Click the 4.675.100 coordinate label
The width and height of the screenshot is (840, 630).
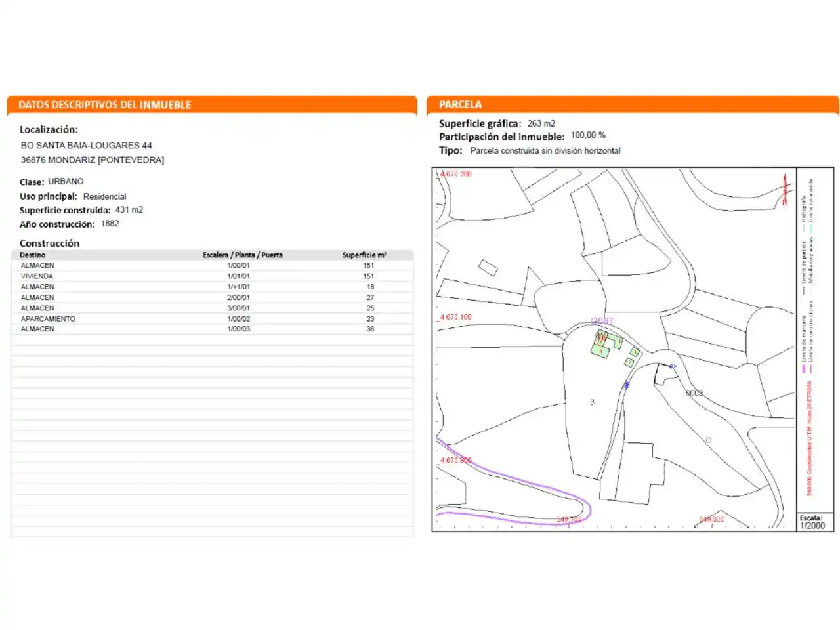[456, 317]
